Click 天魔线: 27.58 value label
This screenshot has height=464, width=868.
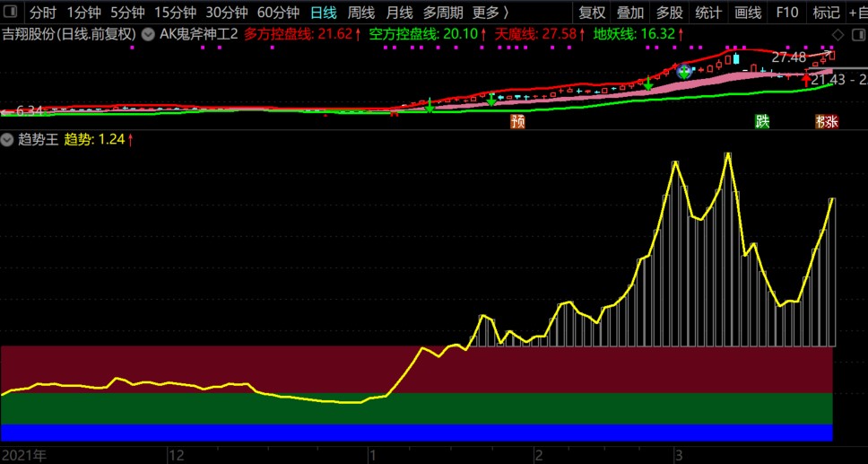(x=540, y=35)
